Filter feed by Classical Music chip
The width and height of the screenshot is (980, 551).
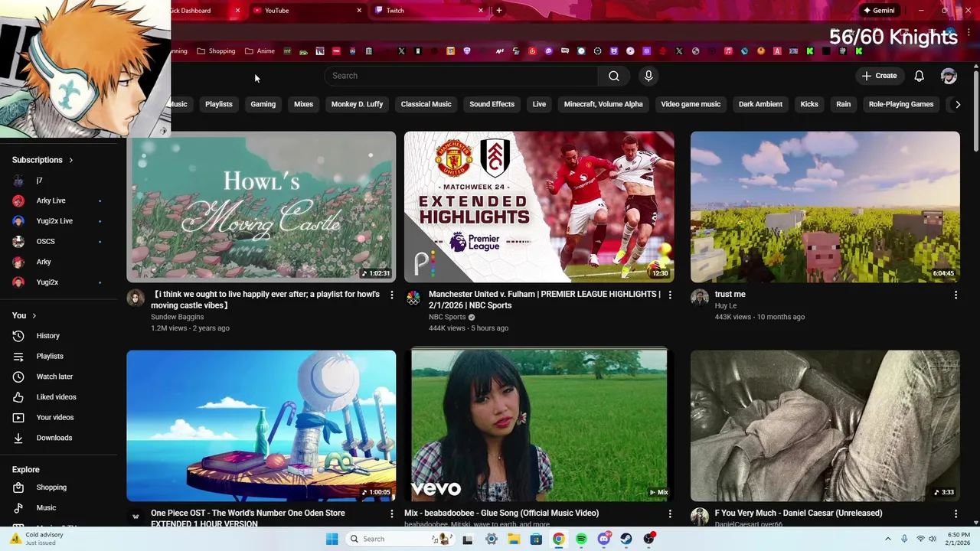426,104
